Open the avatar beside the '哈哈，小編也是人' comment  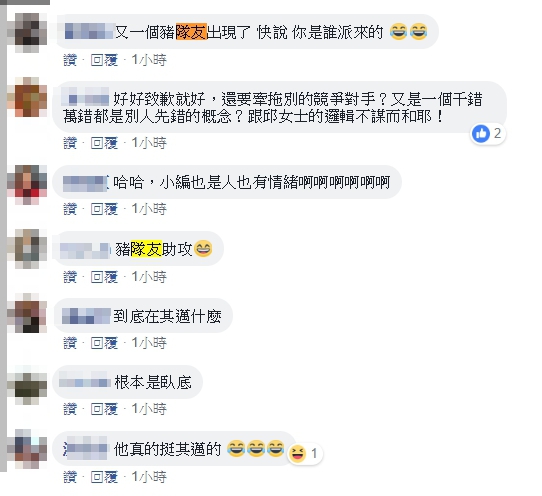[x=27, y=185]
